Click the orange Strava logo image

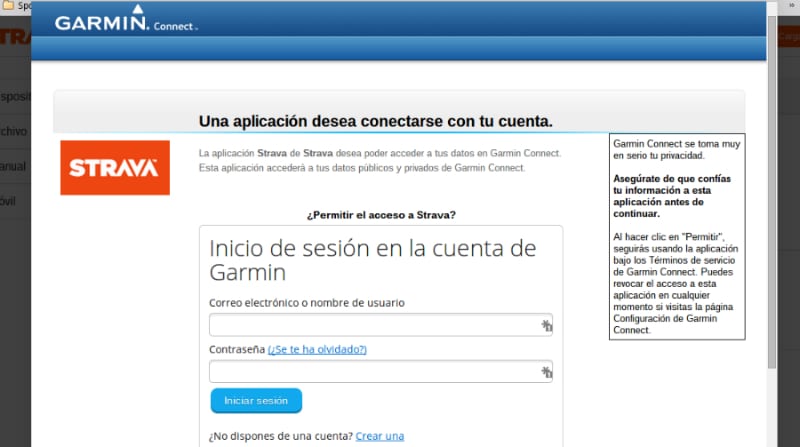coord(115,167)
